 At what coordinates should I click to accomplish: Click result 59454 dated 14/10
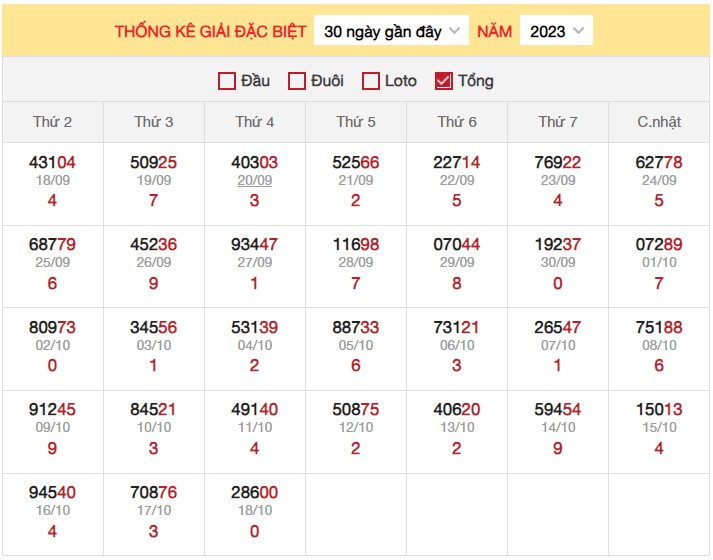558,409
